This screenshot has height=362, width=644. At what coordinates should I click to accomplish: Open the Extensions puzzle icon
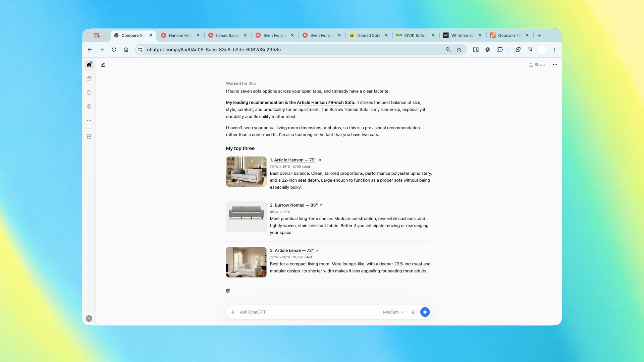coord(500,50)
